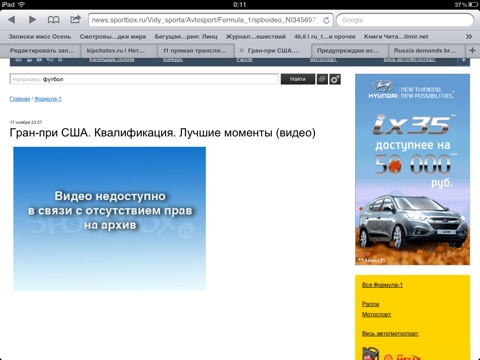
Task: Reload the page with the refresh icon
Action: [326, 20]
